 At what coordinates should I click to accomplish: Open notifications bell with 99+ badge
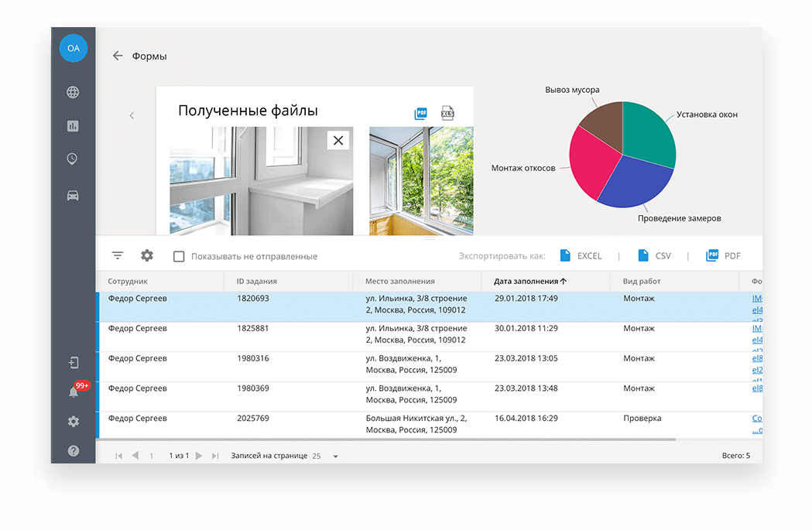(x=74, y=392)
